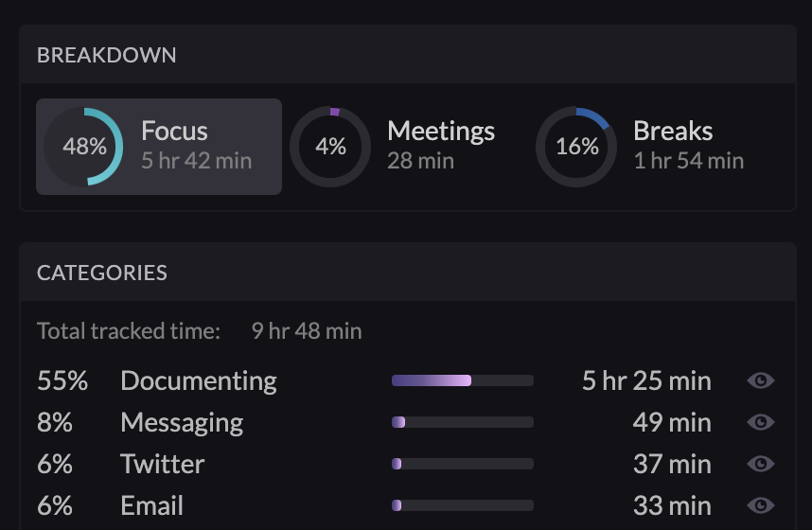Screen dimensions: 812x530
Task: Click the 4% Meetings ring chart
Action: pyautogui.click(x=330, y=147)
